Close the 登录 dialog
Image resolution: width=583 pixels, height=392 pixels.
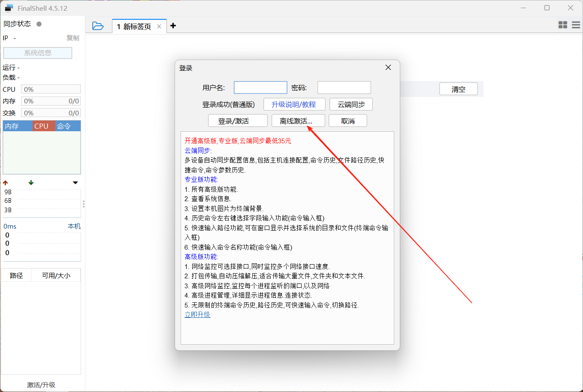388,68
